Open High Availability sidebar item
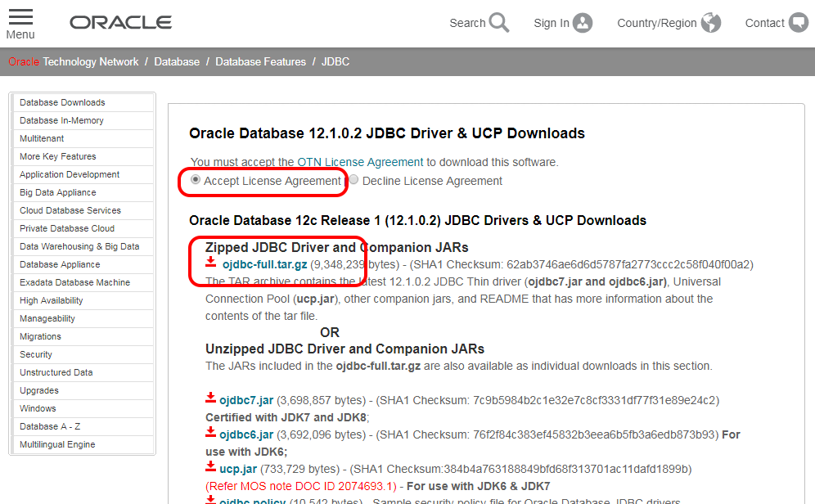The height and width of the screenshot is (504, 815). (x=83, y=301)
